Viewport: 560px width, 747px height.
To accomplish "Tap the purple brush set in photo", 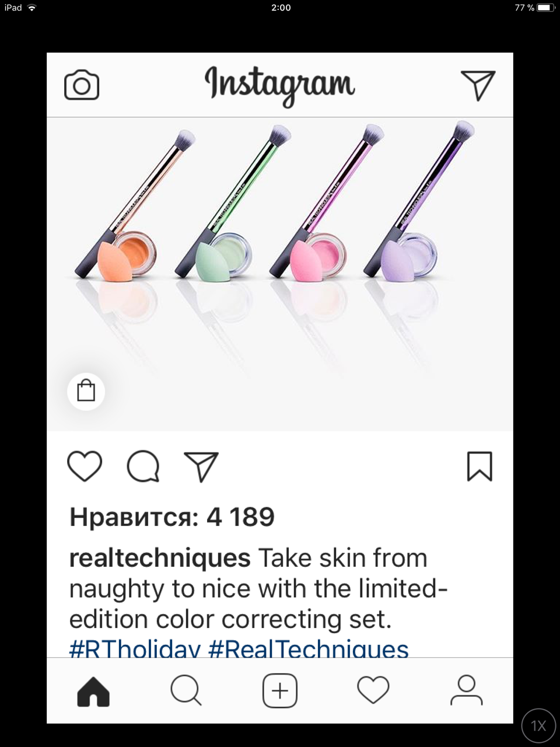I will point(418,200).
